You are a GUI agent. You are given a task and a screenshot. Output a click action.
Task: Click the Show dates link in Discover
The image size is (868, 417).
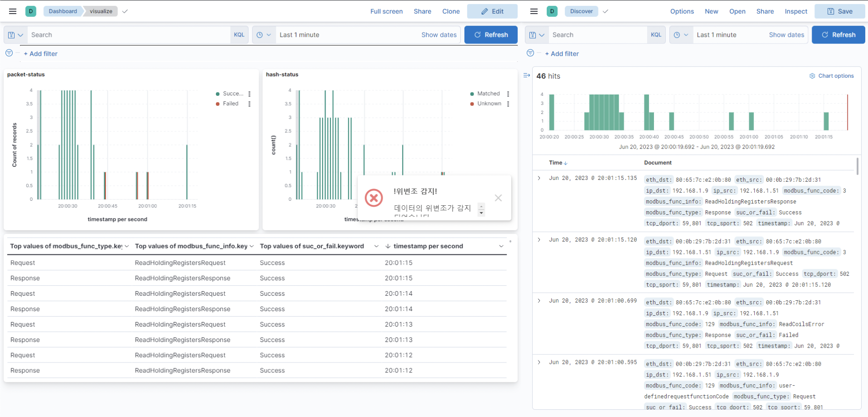786,35
